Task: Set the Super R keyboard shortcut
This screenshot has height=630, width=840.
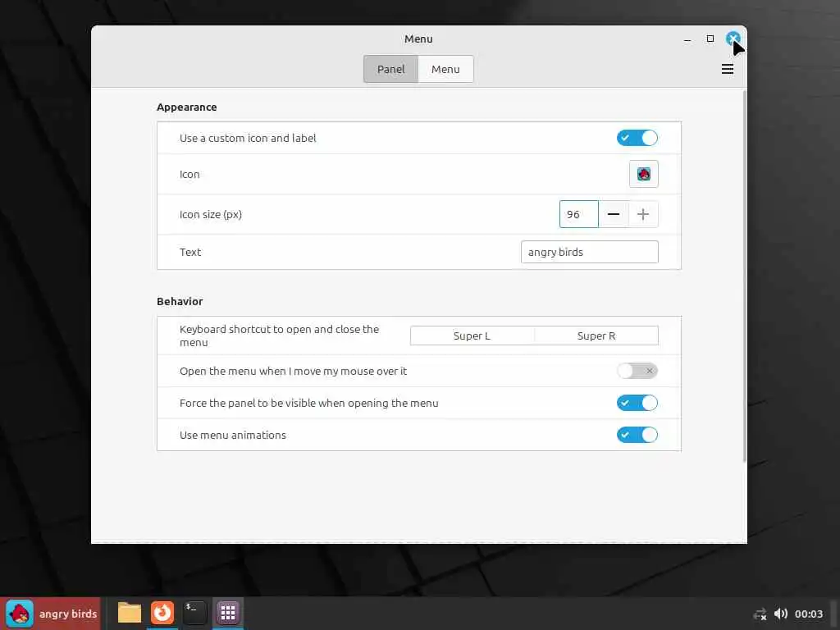Action: 596,336
